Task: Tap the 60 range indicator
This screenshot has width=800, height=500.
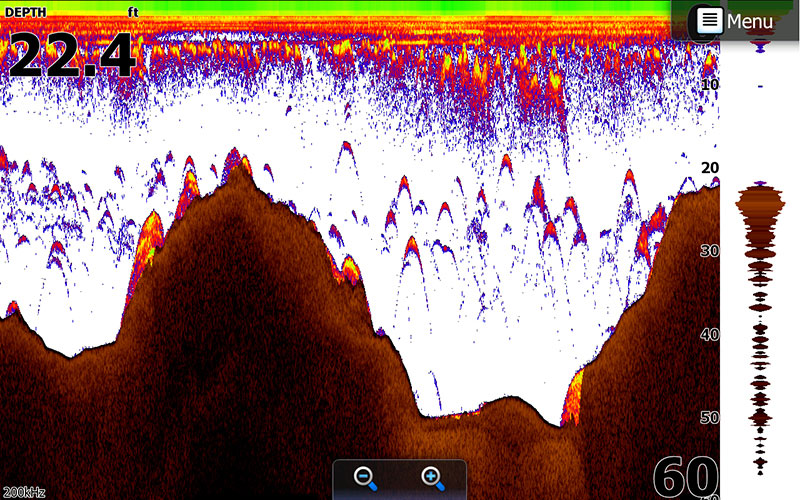Action: (686, 478)
